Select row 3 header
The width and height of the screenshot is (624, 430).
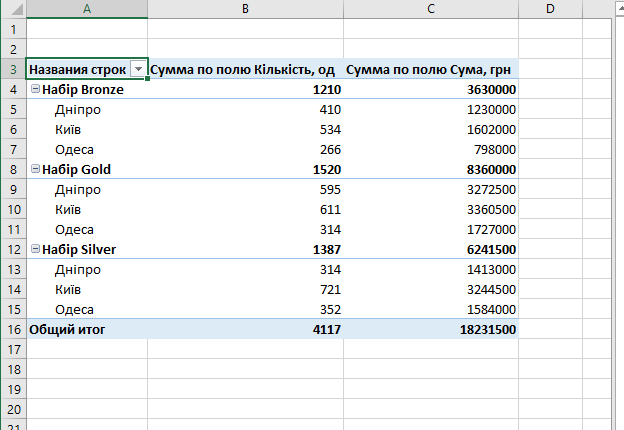[x=14, y=69]
